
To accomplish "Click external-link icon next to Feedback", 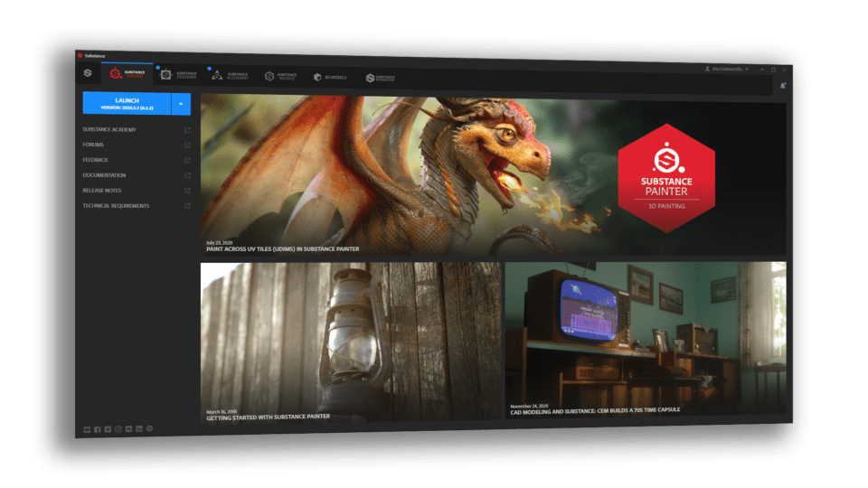I will pos(187,161).
